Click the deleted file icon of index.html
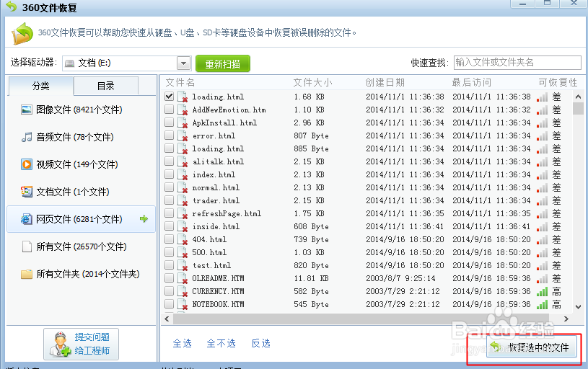Viewport: 588px width, 369px height. coord(183,174)
